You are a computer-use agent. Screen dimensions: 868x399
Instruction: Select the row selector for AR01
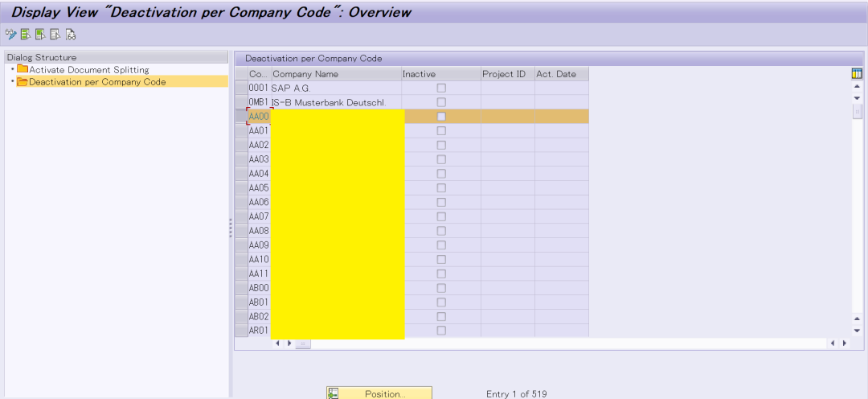click(241, 331)
